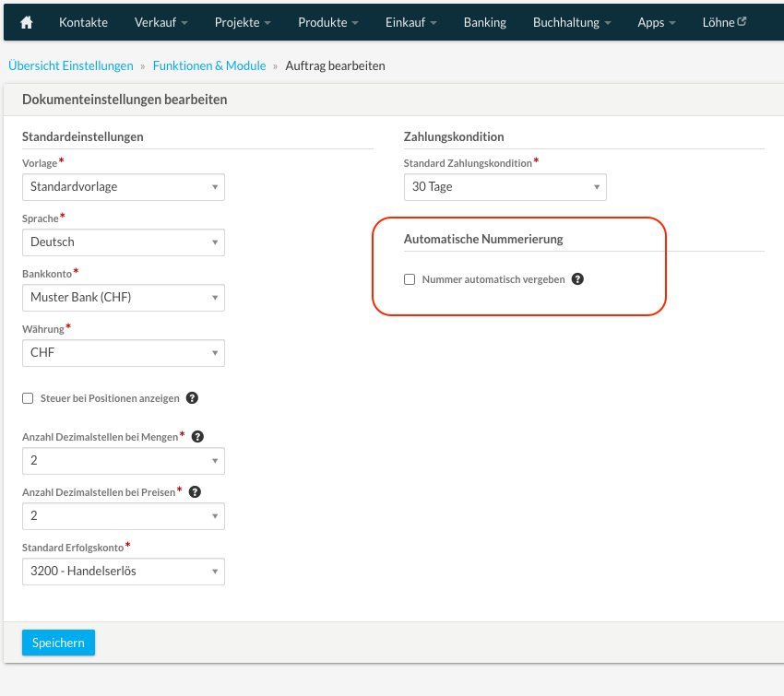Open help for Steuer bei Positionen anzeigen

pyautogui.click(x=191, y=397)
